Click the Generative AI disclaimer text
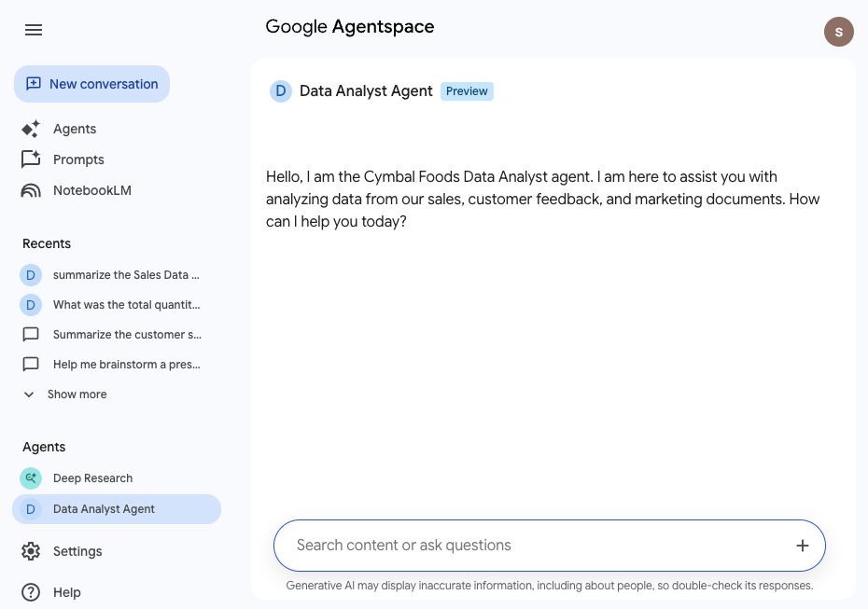This screenshot has width=868, height=609. [x=549, y=586]
